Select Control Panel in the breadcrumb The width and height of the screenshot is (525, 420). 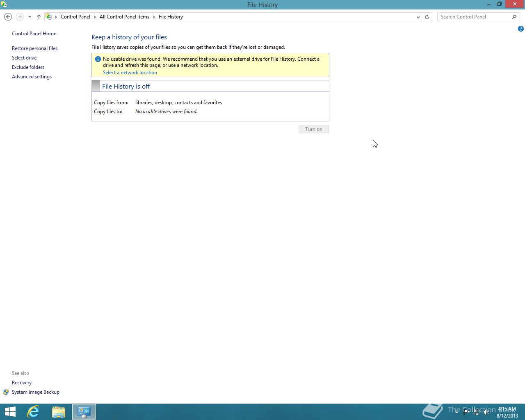point(75,17)
